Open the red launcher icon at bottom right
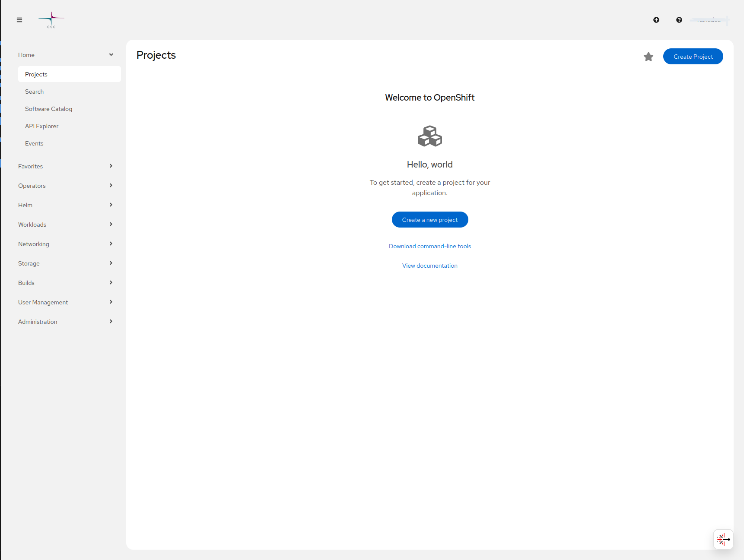Viewport: 744px width, 560px height. [723, 539]
